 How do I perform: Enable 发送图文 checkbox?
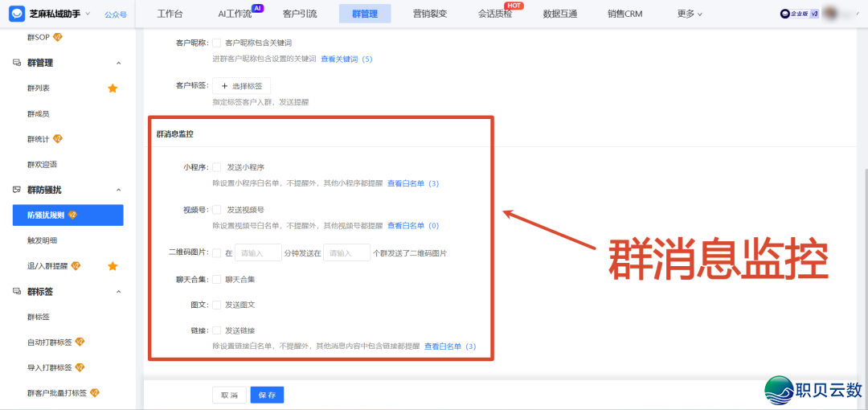point(217,305)
